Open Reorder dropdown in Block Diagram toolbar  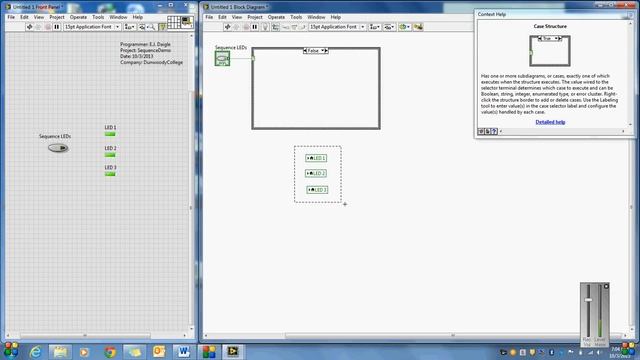pos(404,27)
